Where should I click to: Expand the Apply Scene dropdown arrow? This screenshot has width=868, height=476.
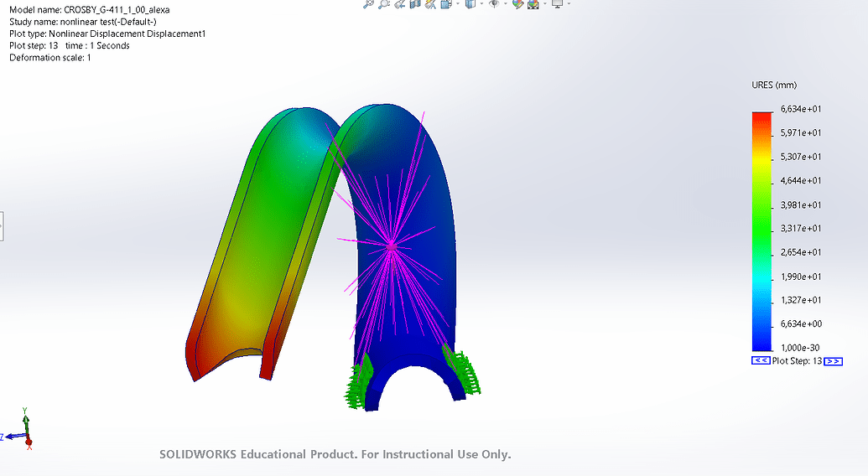click(545, 3)
